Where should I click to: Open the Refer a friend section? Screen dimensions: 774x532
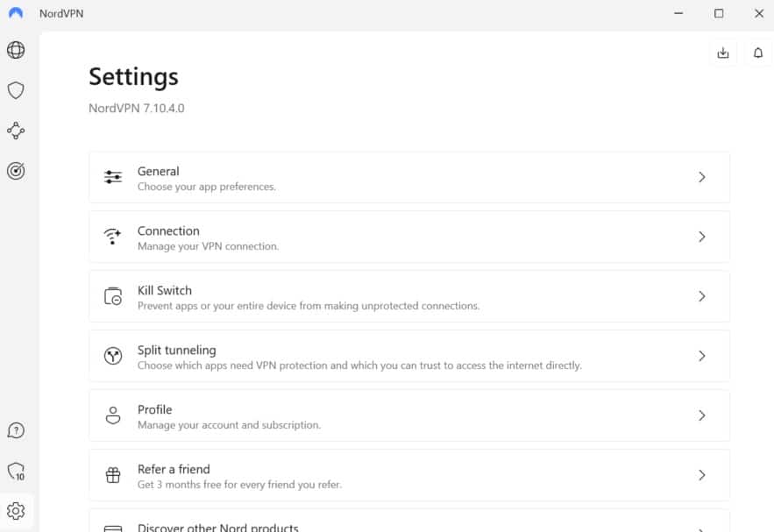409,475
